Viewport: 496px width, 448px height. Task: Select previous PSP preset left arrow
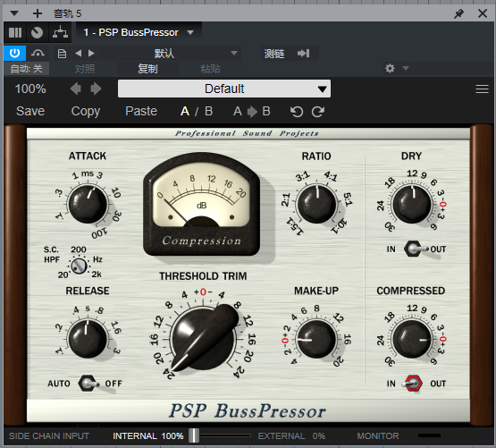point(76,89)
